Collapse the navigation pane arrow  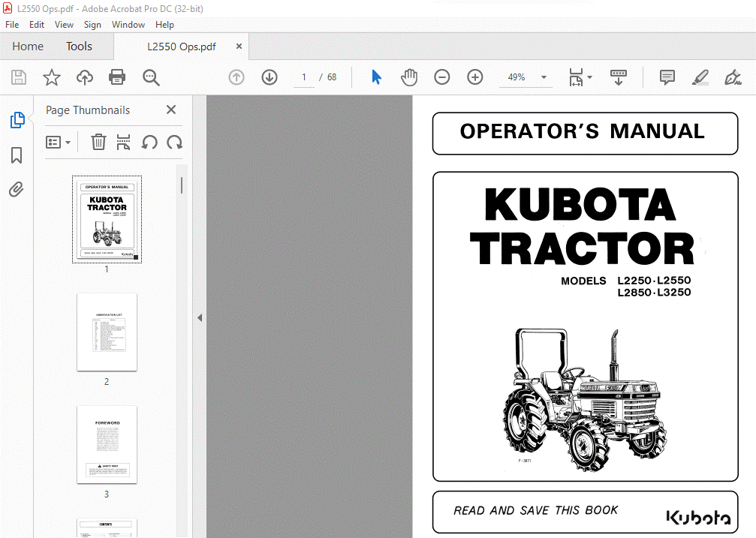[x=200, y=317]
